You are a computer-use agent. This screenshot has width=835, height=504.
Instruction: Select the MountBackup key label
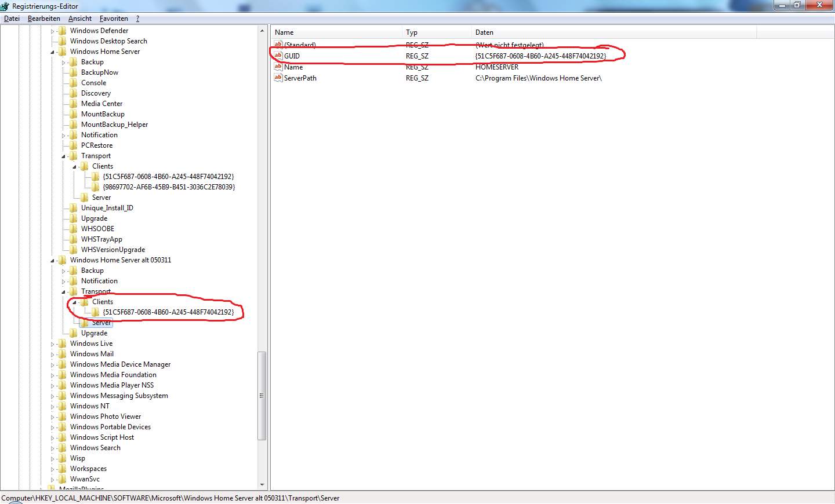coord(103,114)
